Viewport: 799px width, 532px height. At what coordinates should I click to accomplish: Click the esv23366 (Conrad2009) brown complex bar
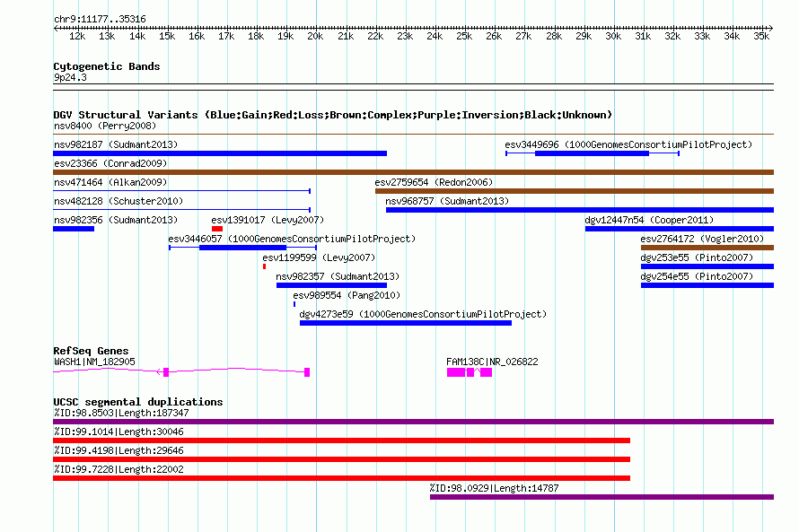[413, 172]
